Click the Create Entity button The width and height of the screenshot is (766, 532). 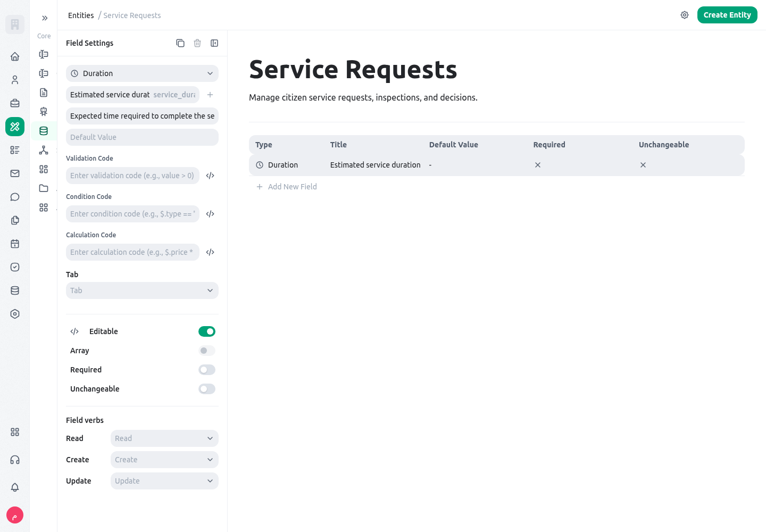[727, 15]
